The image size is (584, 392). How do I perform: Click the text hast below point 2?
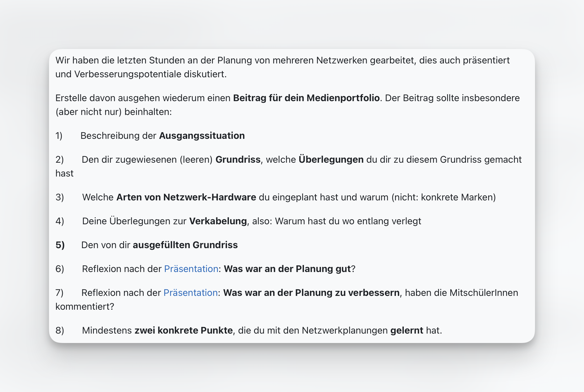[x=64, y=173]
